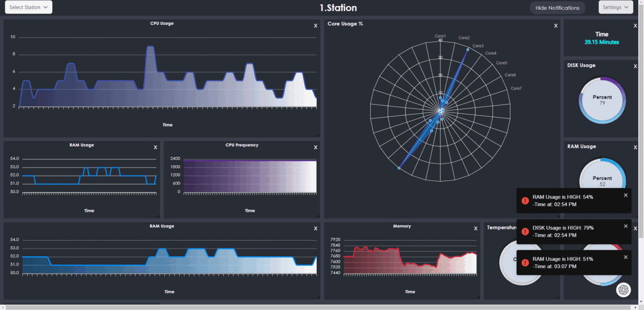Toggle Core5 label in radar chart

pyautogui.click(x=501, y=63)
